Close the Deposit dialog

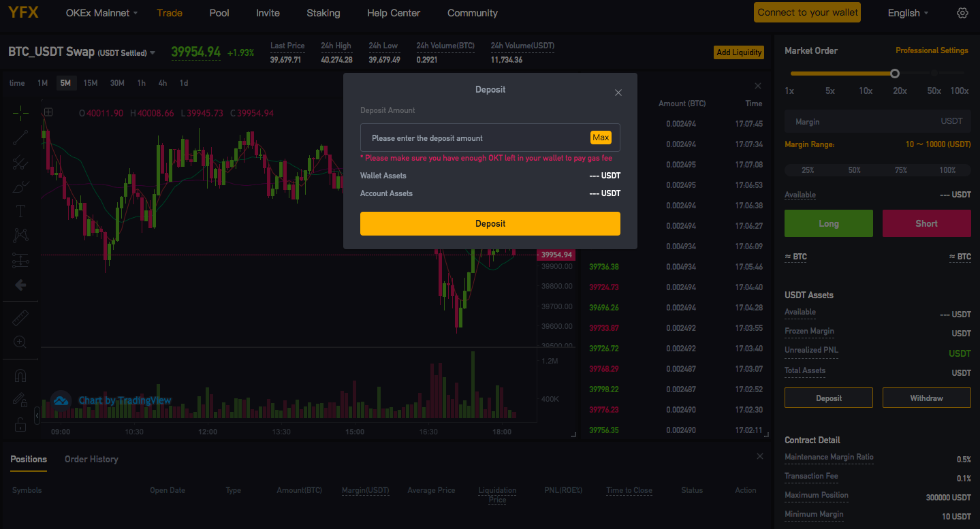pos(618,93)
